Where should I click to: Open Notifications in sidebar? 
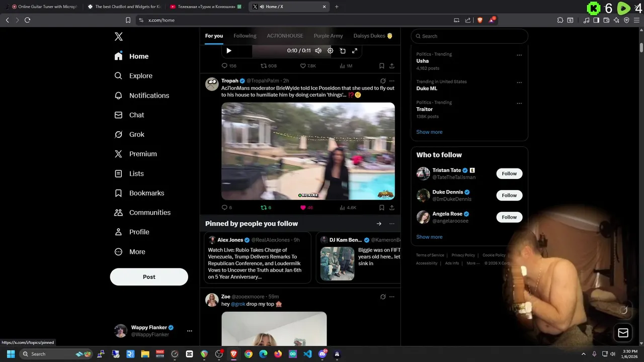point(142,96)
